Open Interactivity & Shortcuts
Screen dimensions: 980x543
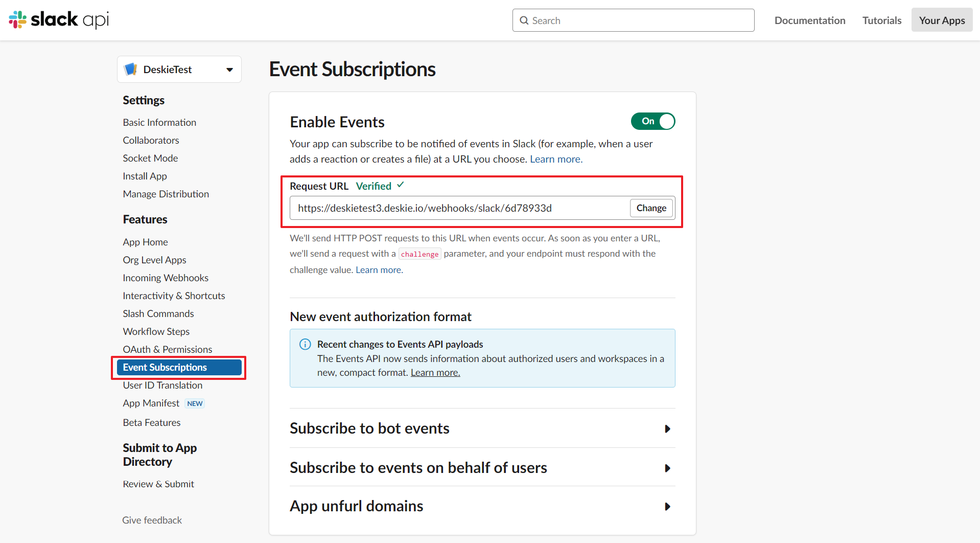174,296
